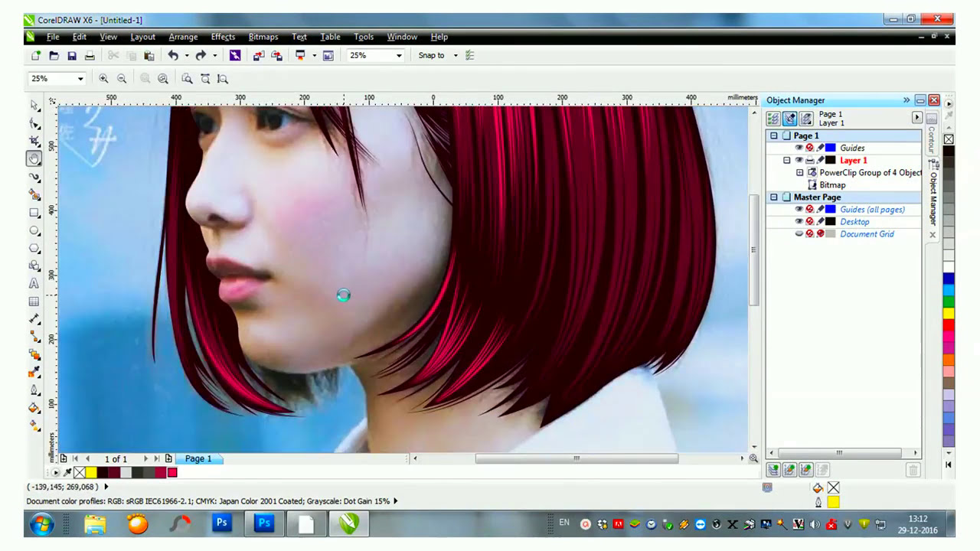980x551 pixels.
Task: Select the Color Eyedropper tool
Action: click(34, 372)
